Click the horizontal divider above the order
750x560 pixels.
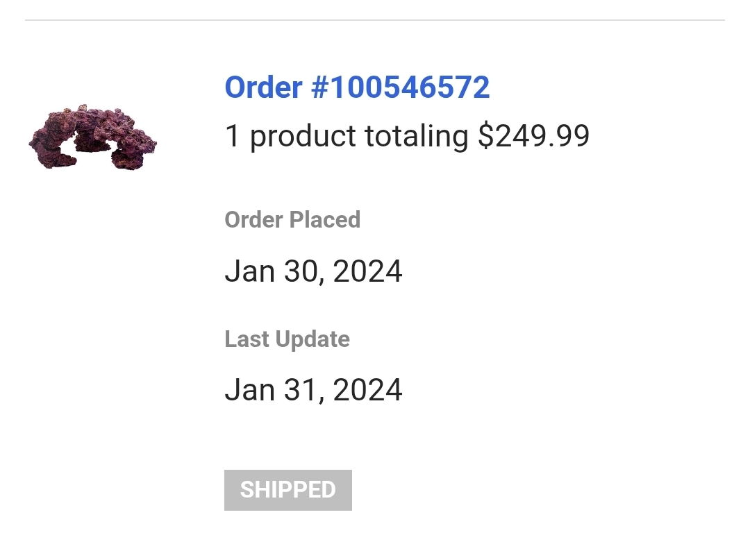(x=375, y=20)
